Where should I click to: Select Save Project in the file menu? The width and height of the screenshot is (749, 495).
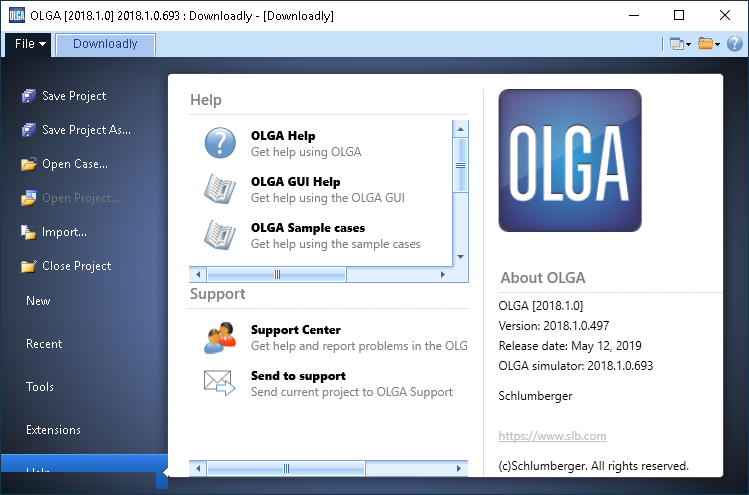click(x=74, y=96)
